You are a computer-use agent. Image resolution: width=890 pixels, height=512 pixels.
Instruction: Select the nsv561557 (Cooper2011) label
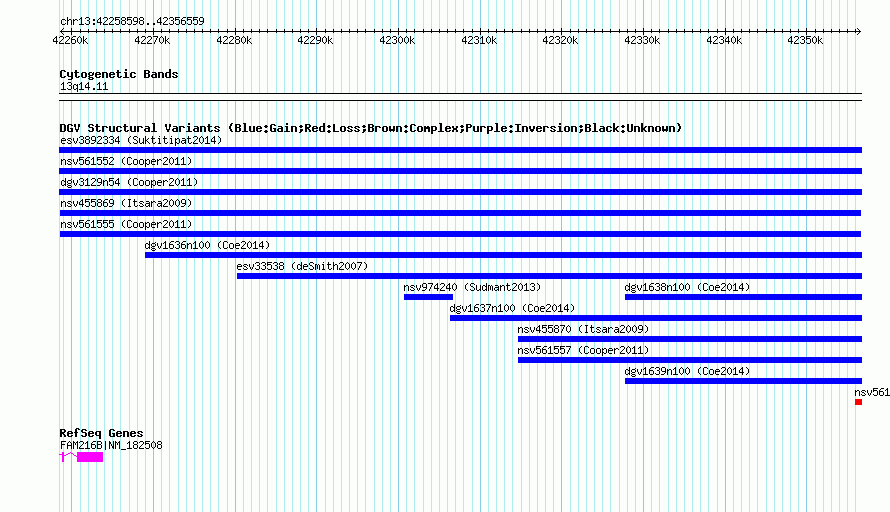pos(583,350)
